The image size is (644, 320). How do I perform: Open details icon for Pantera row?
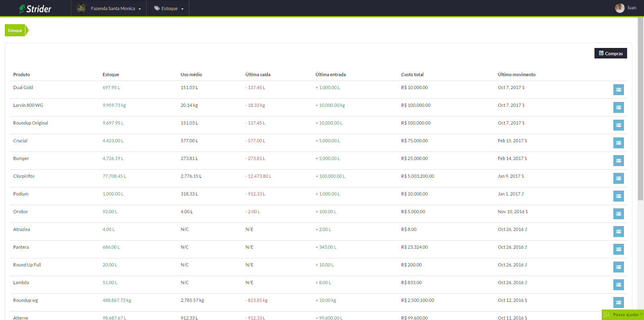point(618,249)
